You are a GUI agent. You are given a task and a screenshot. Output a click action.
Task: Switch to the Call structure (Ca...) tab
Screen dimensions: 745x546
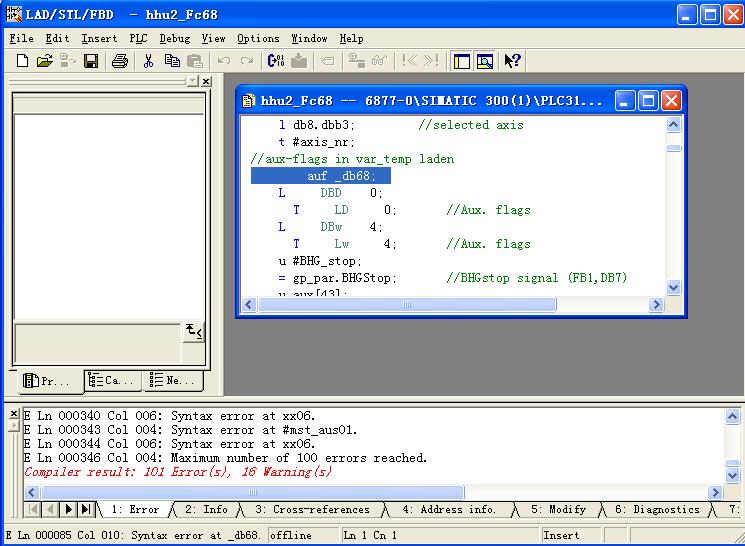pos(112,381)
